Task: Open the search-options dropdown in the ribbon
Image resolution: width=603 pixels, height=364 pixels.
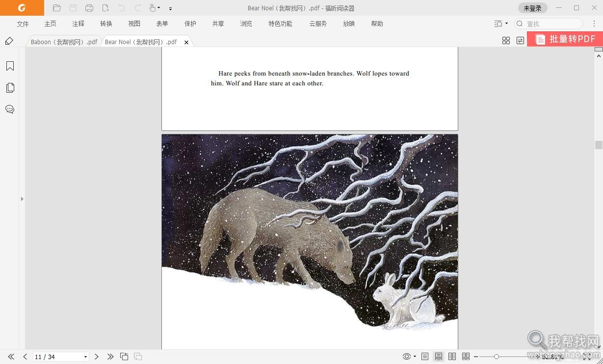Action: [x=501, y=24]
